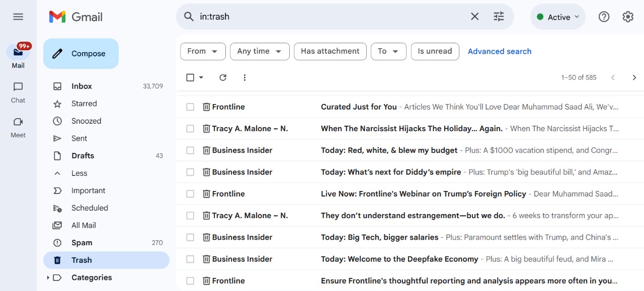Select the 'Big Tech, bigger salaries' checkbox

[x=190, y=237]
